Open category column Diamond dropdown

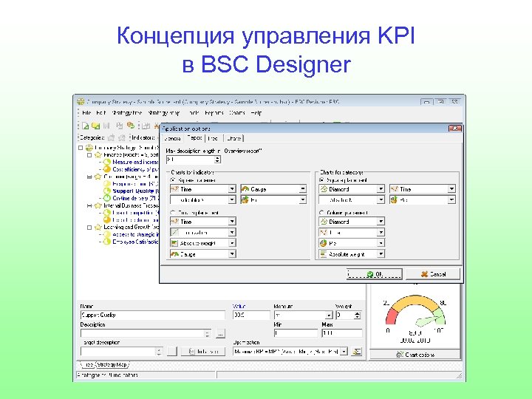coord(381,222)
